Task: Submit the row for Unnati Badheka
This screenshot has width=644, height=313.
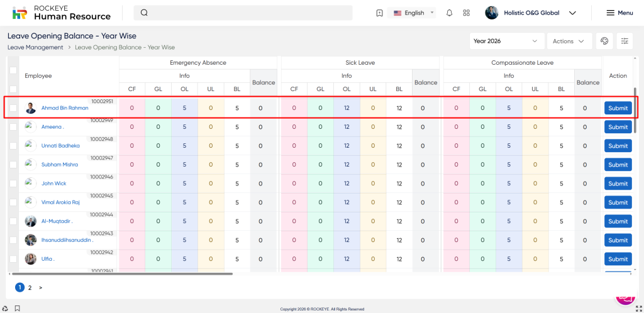Action: [618, 146]
